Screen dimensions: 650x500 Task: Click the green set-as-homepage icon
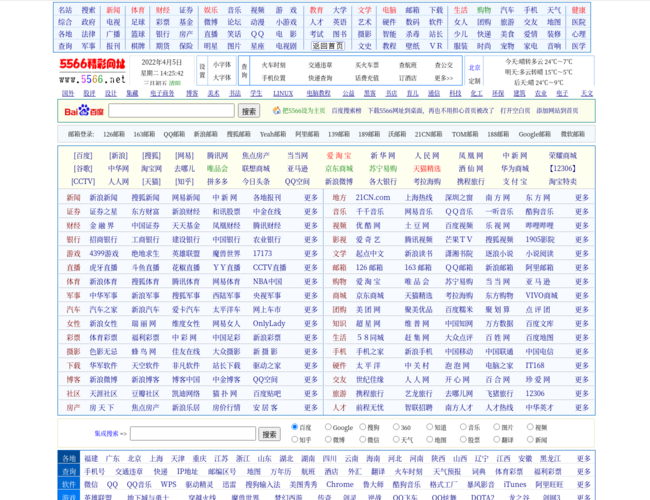276,111
